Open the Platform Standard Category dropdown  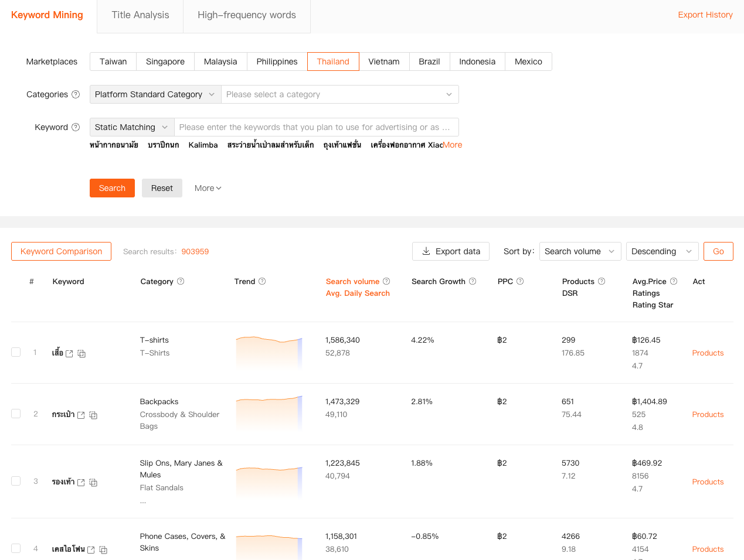pyautogui.click(x=155, y=94)
